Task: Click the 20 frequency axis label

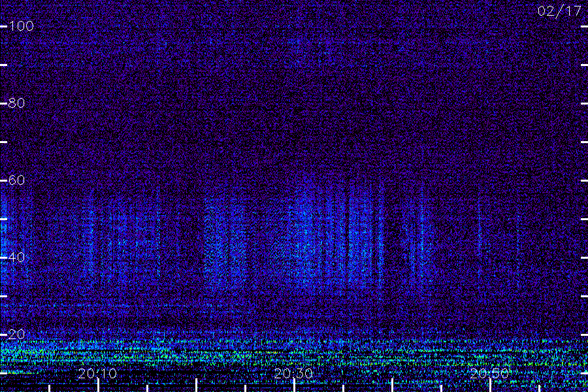Action: [x=16, y=335]
